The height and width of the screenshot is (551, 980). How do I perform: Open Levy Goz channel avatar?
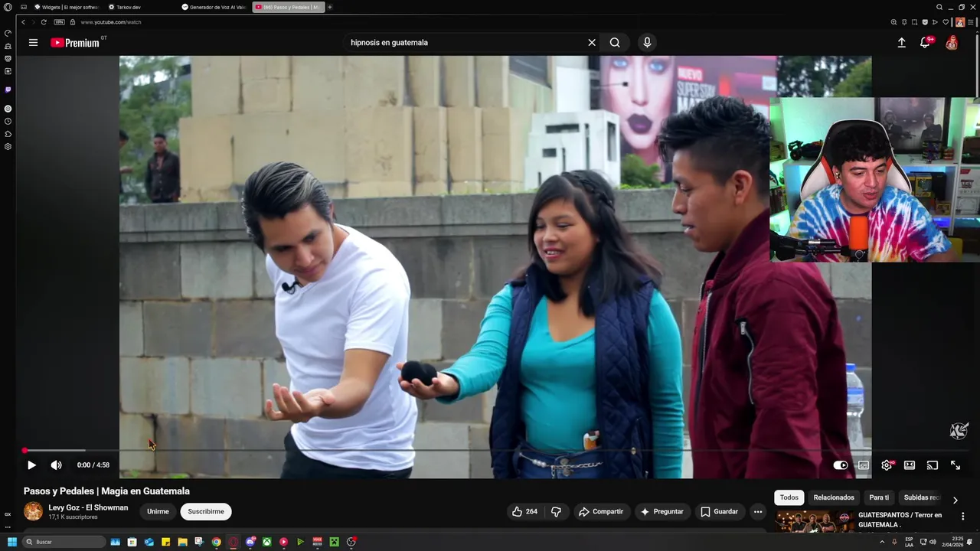(x=33, y=511)
